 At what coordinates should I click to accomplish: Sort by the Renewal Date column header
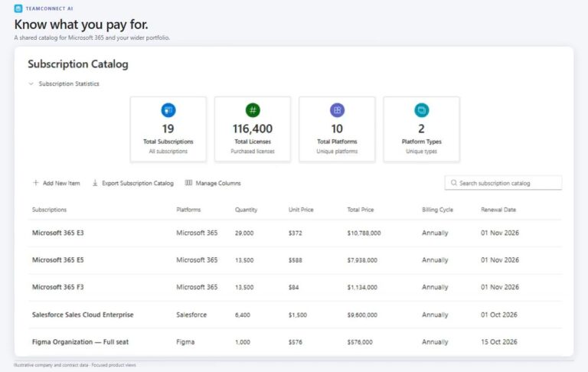click(498, 210)
